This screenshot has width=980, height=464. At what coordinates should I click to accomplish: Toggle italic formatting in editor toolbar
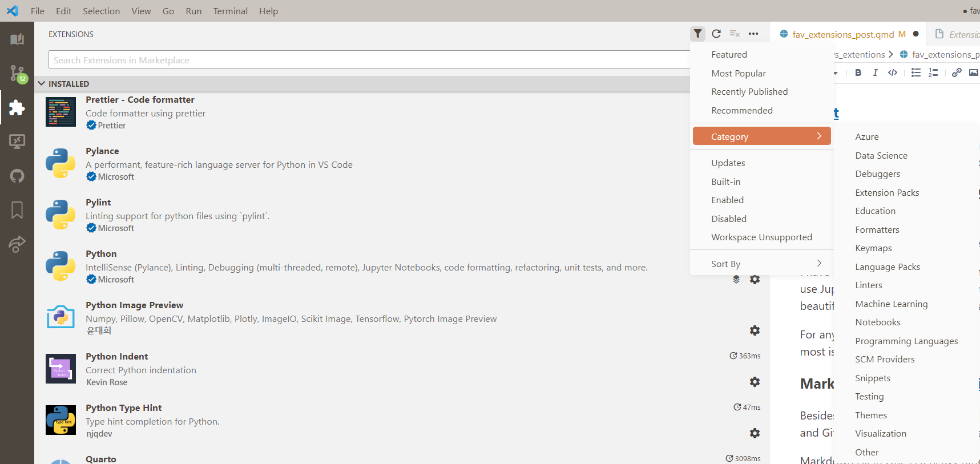coord(875,72)
